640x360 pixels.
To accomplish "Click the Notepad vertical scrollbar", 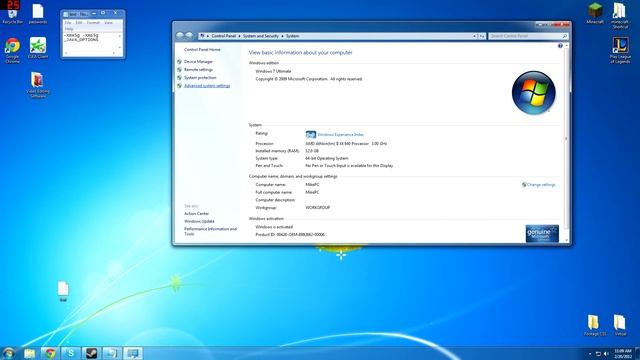I will pyautogui.click(x=120, y=42).
